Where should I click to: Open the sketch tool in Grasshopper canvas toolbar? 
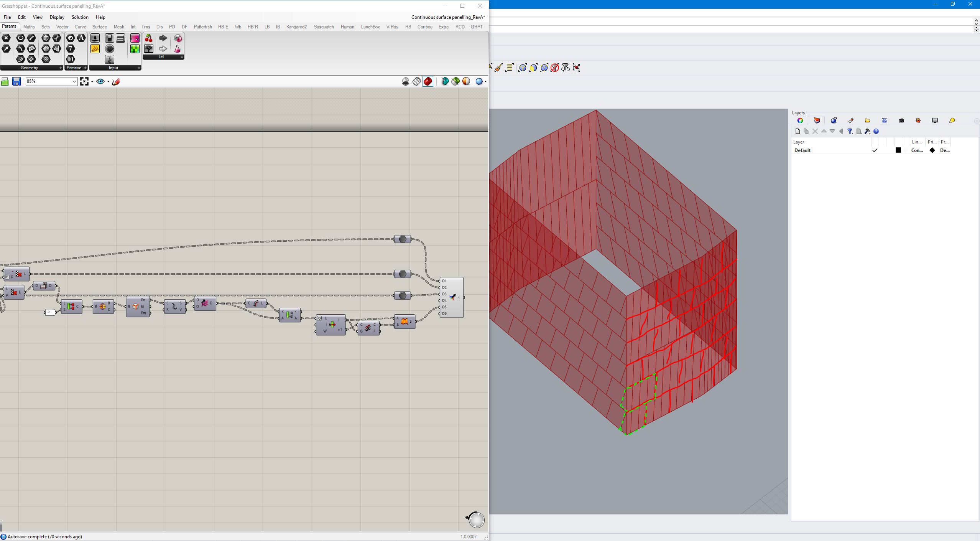116,81
